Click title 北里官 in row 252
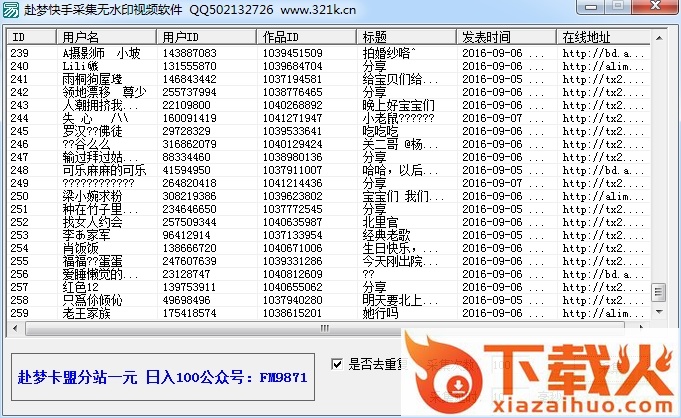 tap(380, 222)
